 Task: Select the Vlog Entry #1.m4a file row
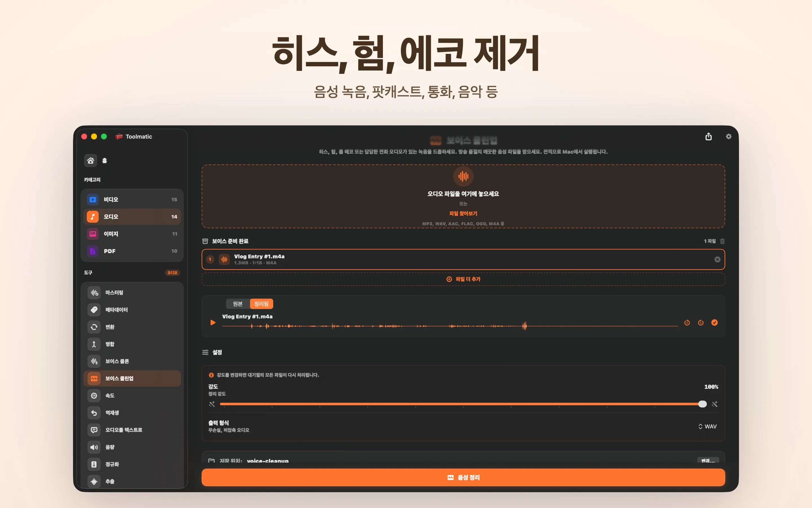point(463,259)
